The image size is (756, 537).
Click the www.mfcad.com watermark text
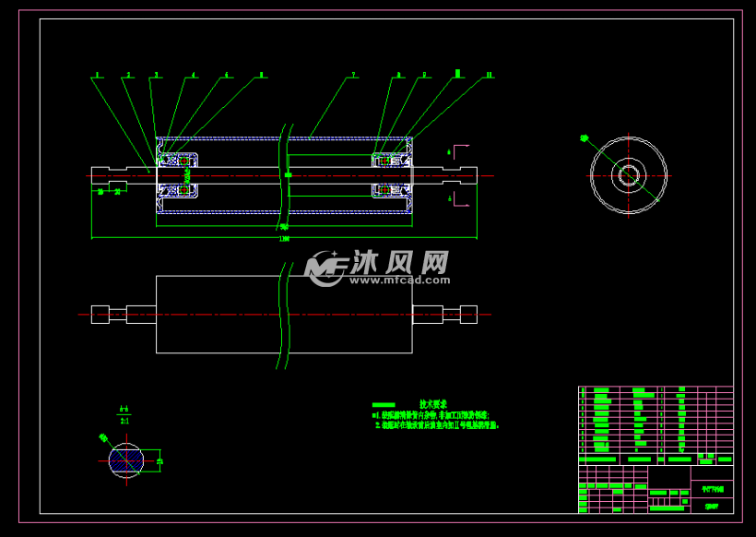398,279
